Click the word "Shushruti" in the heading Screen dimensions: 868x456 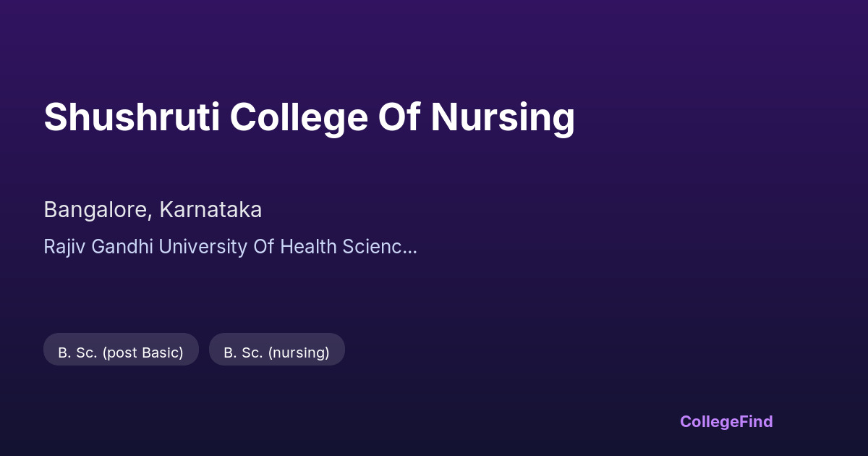[132, 117]
